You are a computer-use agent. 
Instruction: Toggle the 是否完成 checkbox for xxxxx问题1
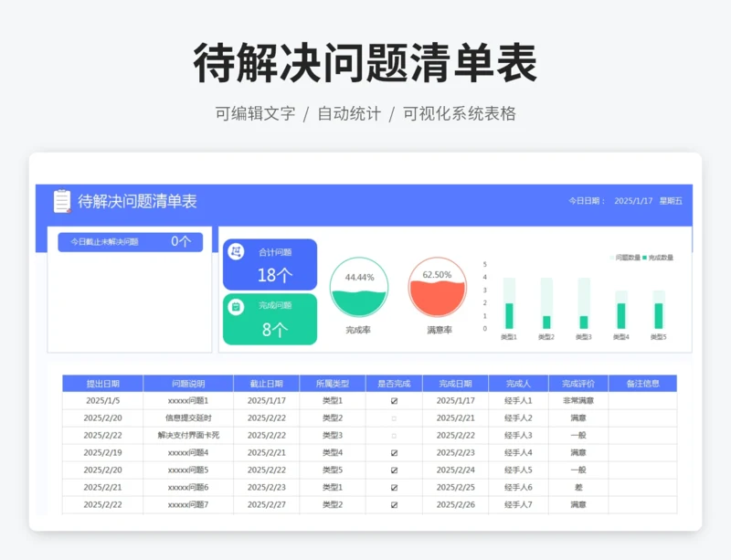394,401
